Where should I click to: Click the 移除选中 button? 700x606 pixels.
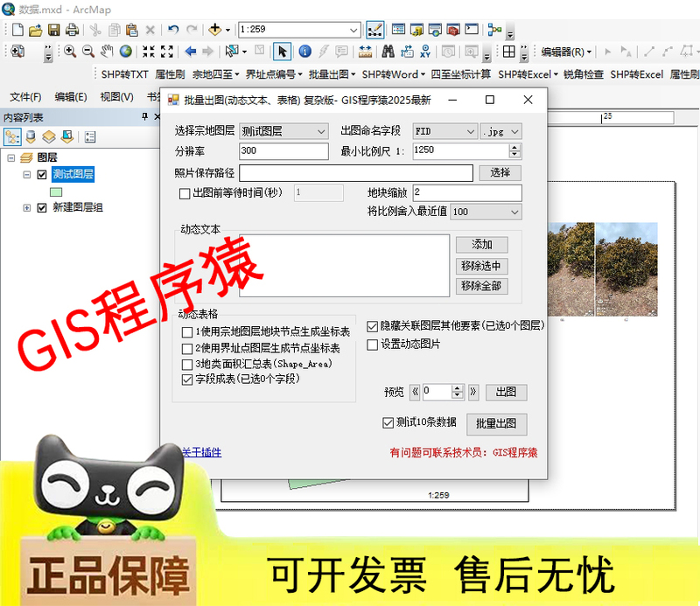pos(482,266)
